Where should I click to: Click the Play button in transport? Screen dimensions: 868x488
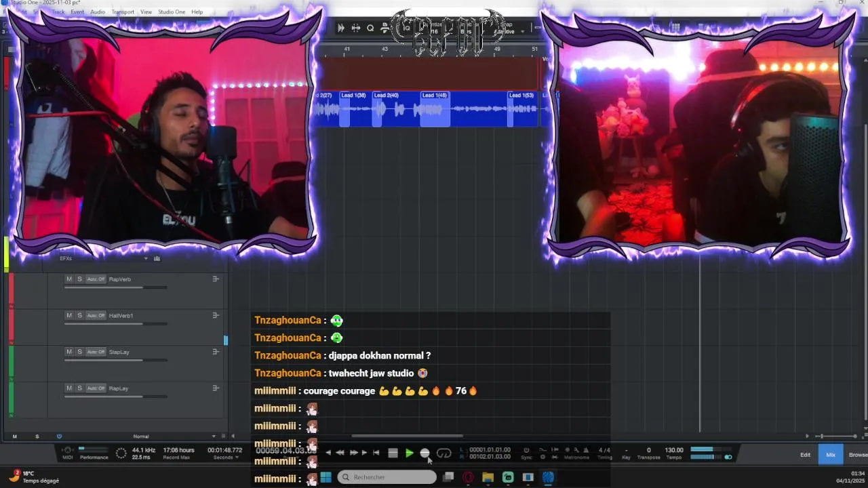pyautogui.click(x=410, y=453)
